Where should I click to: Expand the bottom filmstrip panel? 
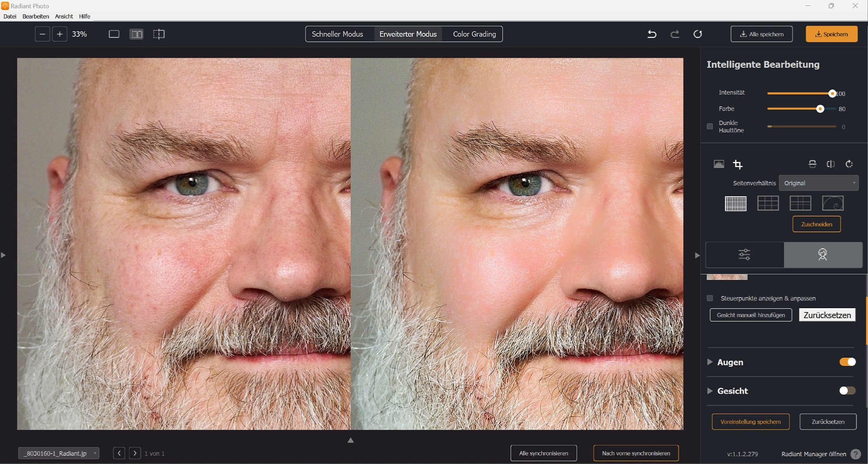(351, 440)
